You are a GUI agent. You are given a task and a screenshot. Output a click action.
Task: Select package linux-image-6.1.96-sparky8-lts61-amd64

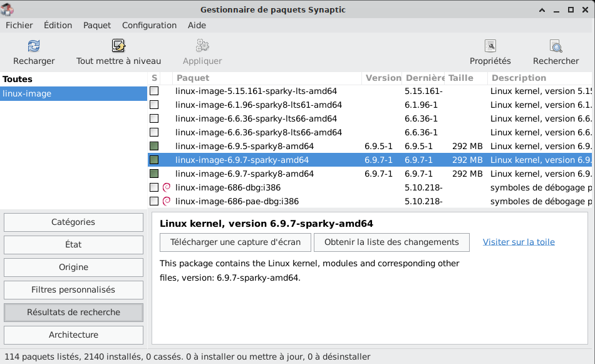pyautogui.click(x=259, y=105)
